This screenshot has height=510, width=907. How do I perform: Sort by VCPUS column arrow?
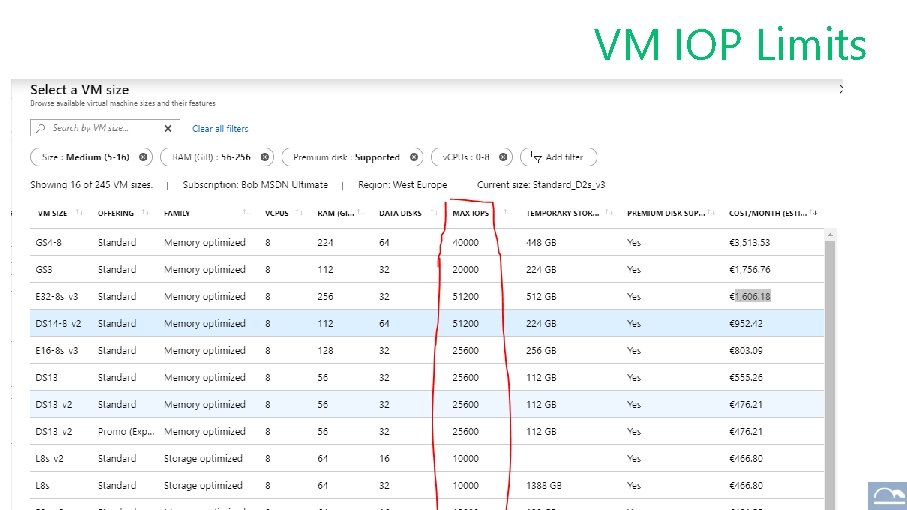click(298, 213)
